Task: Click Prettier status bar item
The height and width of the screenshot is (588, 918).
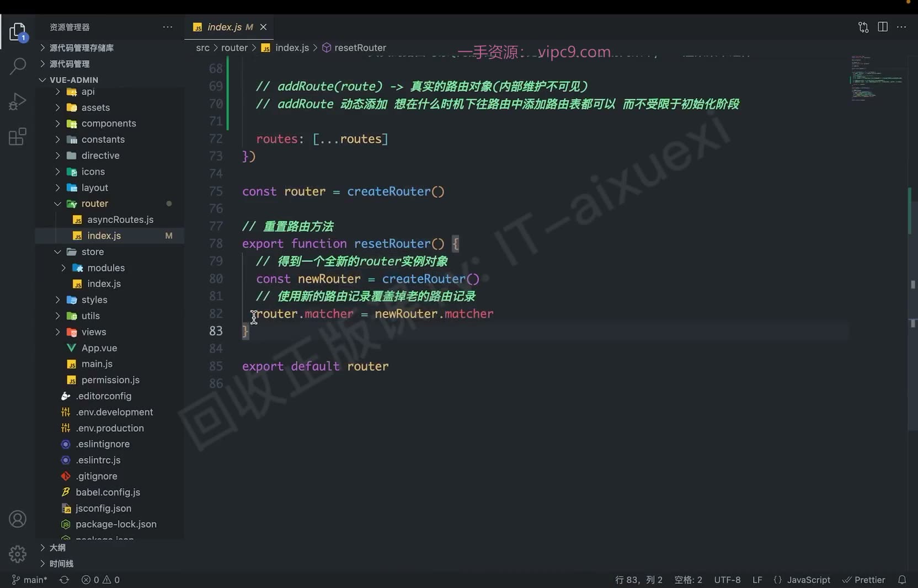Action: (863, 580)
